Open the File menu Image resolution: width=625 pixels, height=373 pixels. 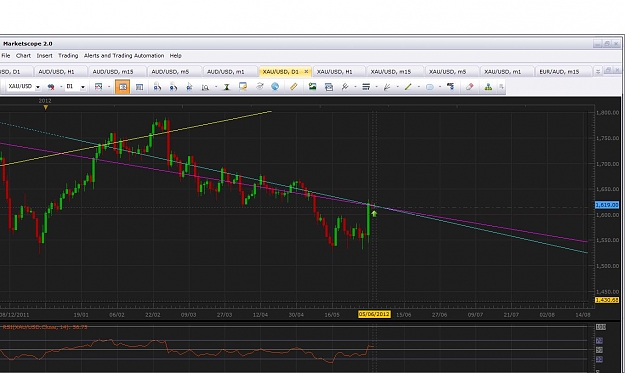(x=6, y=56)
